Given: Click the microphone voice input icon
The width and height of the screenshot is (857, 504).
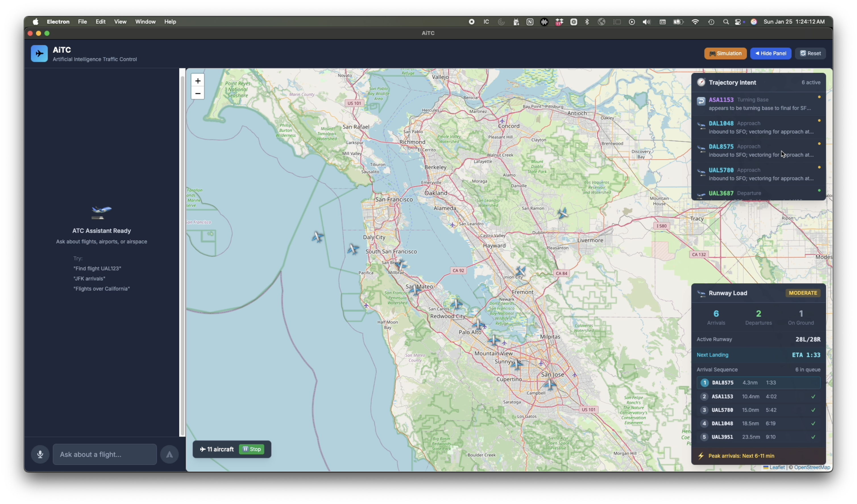Looking at the screenshot, I should coord(40,454).
